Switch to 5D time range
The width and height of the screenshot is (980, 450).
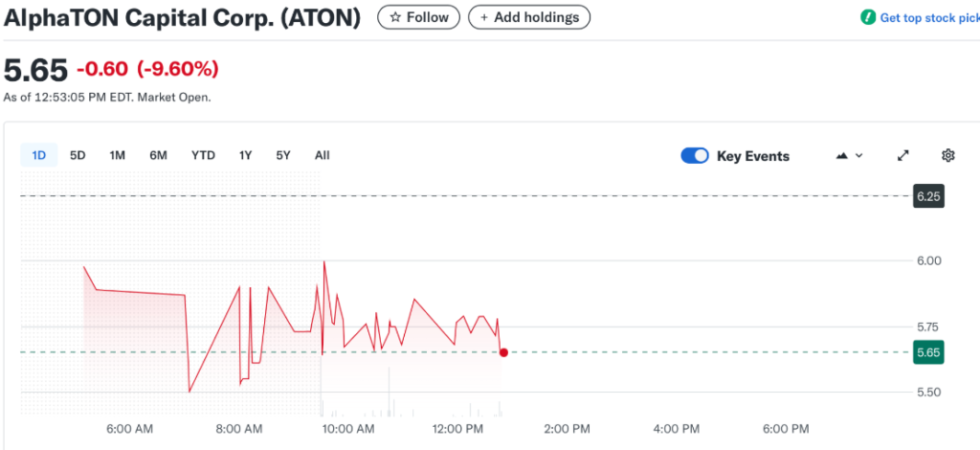78,155
